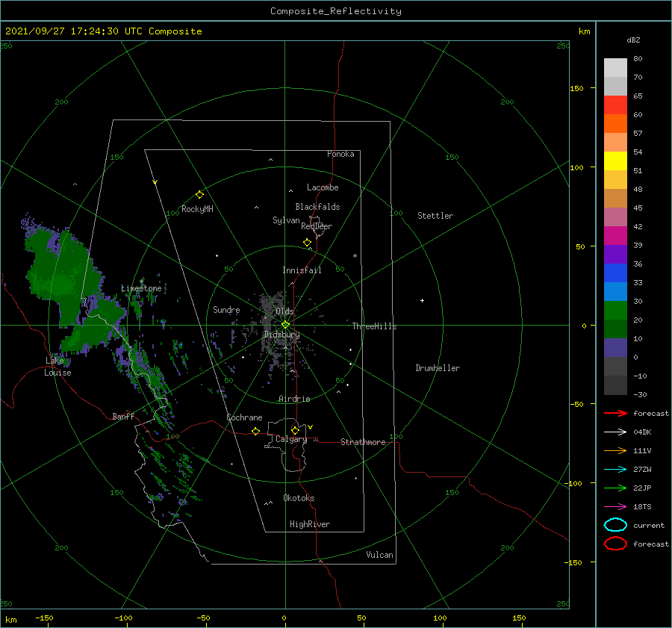Click the light gray swatch between 80 and 70
The width and height of the screenshot is (672, 628).
point(615,68)
